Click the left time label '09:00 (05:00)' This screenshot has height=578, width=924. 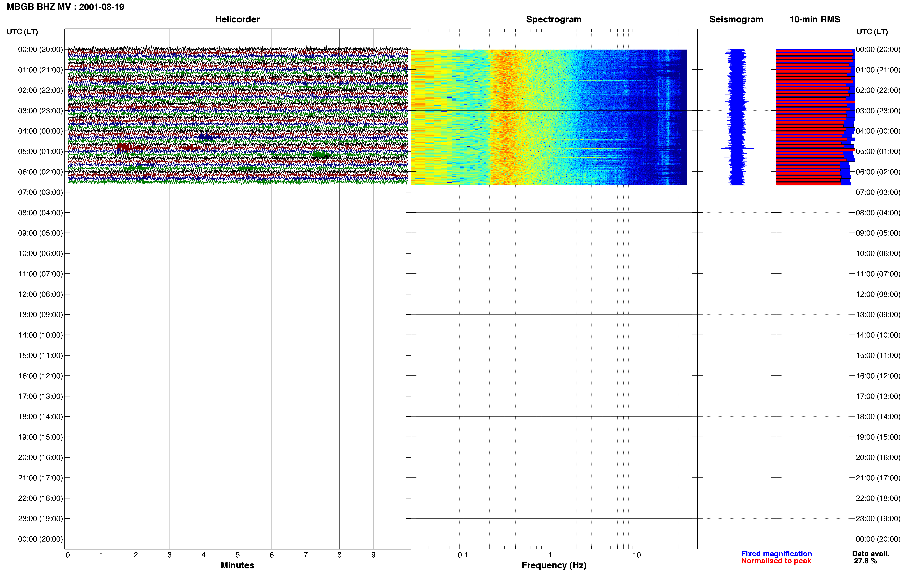(41, 233)
